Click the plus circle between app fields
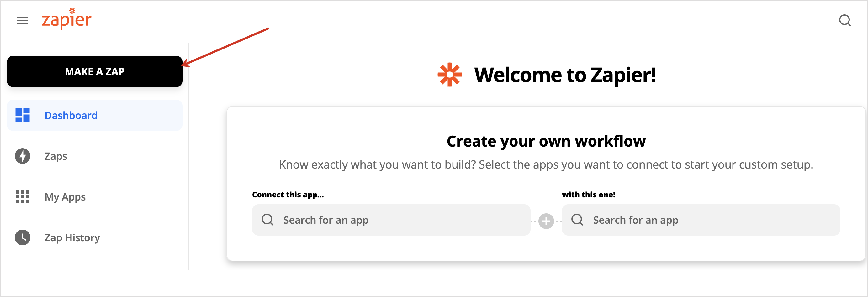Screen dimensions: 868x297 [546, 221]
